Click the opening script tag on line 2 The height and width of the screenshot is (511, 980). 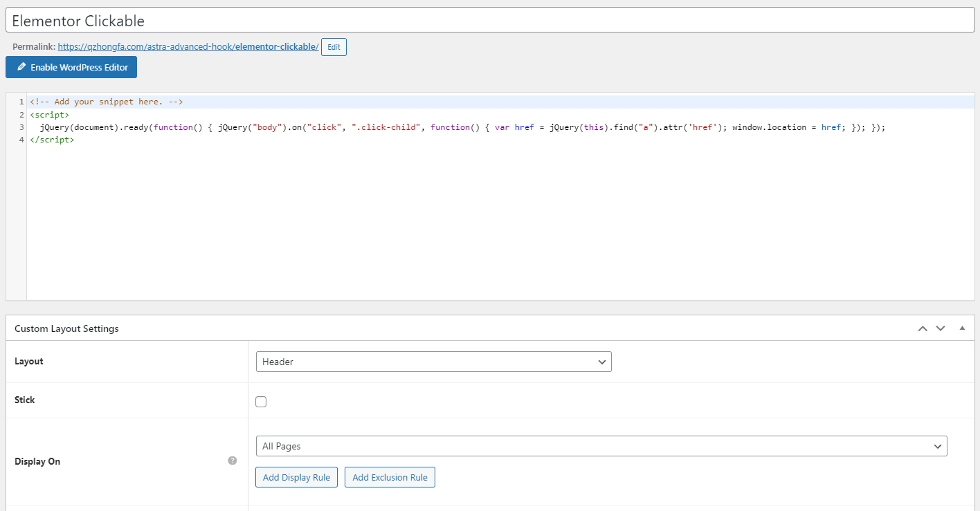pos(49,115)
